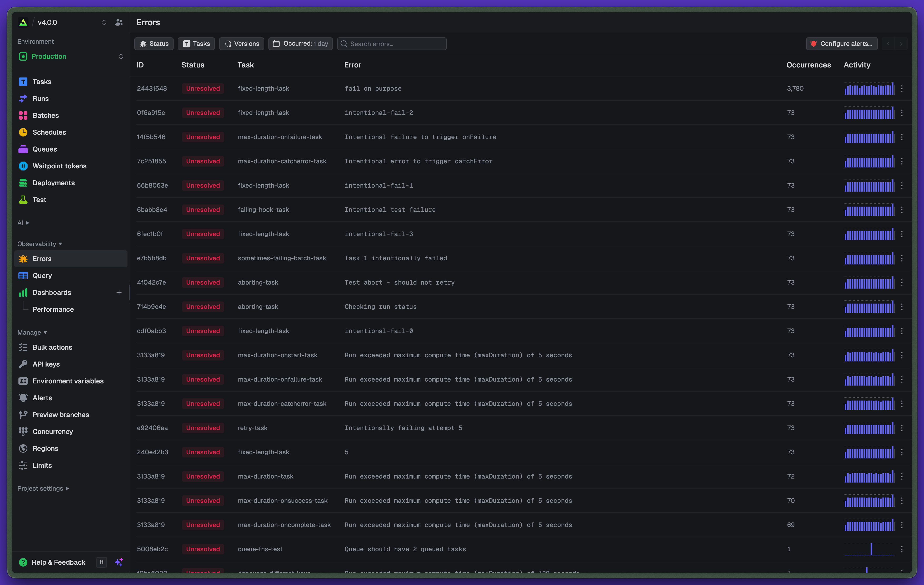Screen dimensions: 924x585
Task: Open max-duration-oncomplete-task error row
Action: click(x=520, y=525)
